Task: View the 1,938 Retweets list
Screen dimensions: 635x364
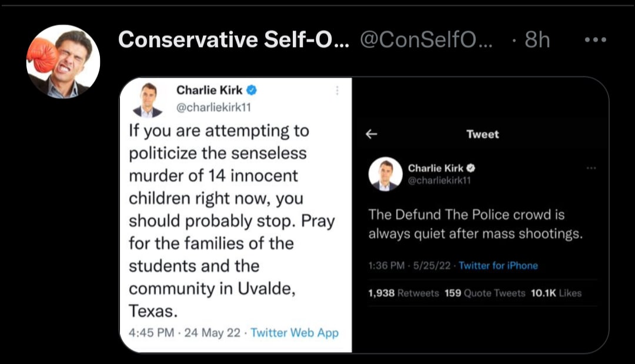Action: click(403, 293)
